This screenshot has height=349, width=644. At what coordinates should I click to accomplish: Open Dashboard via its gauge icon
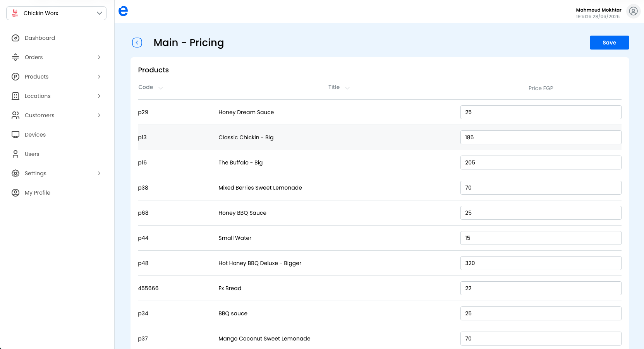pos(15,38)
